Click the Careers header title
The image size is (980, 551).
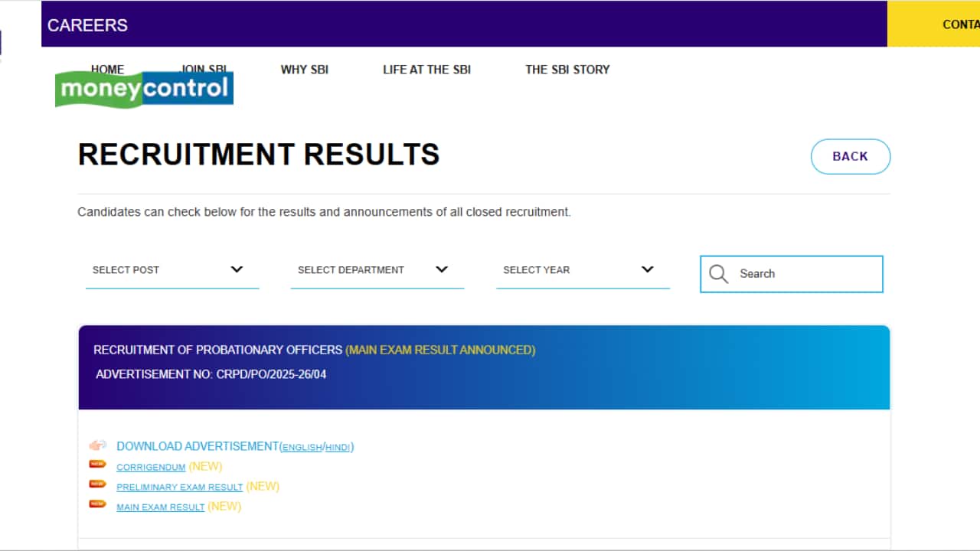click(87, 25)
